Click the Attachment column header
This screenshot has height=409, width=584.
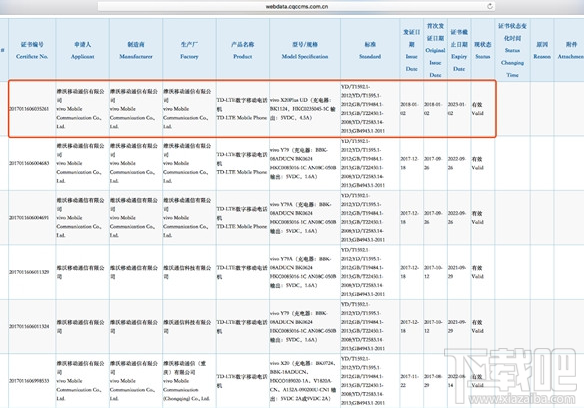570,50
